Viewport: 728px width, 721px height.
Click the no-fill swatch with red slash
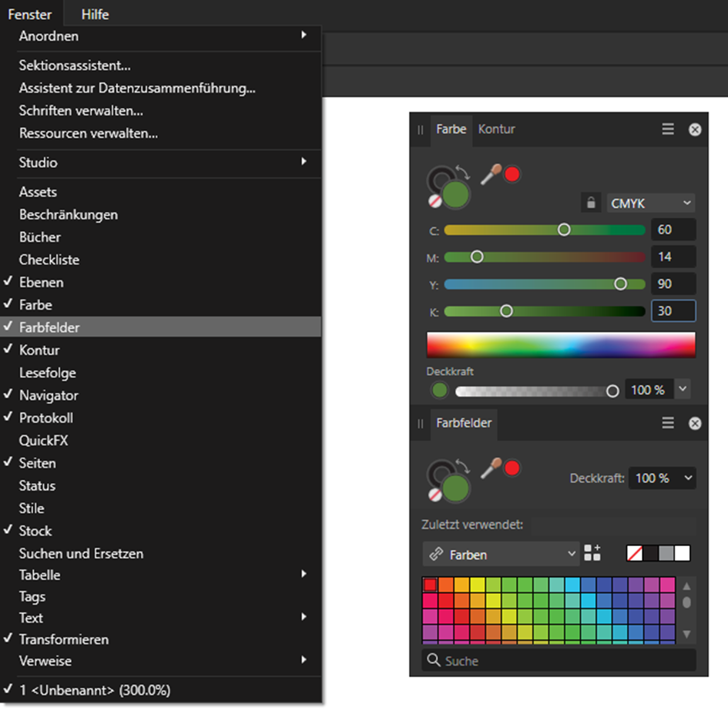click(x=634, y=553)
